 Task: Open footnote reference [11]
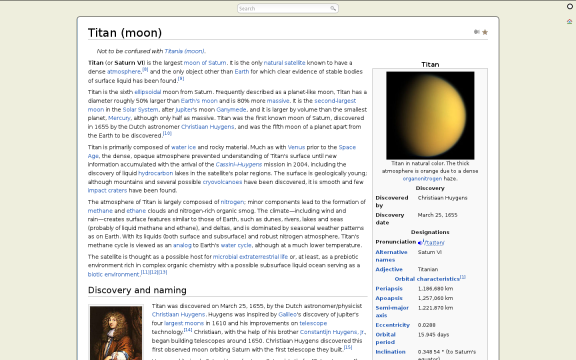point(145,272)
